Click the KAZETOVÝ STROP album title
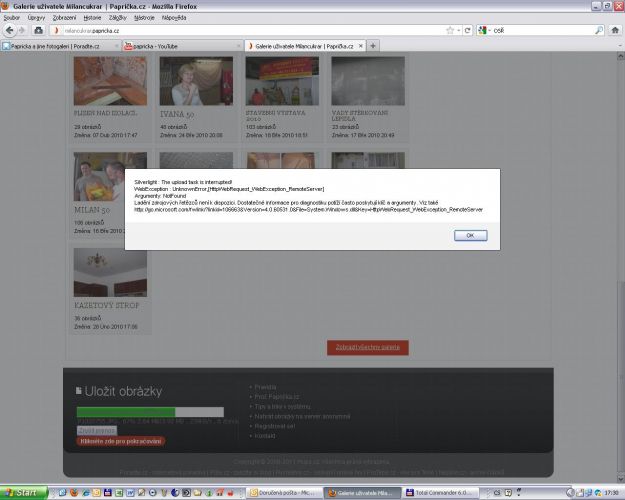625x500 pixels. (107, 305)
